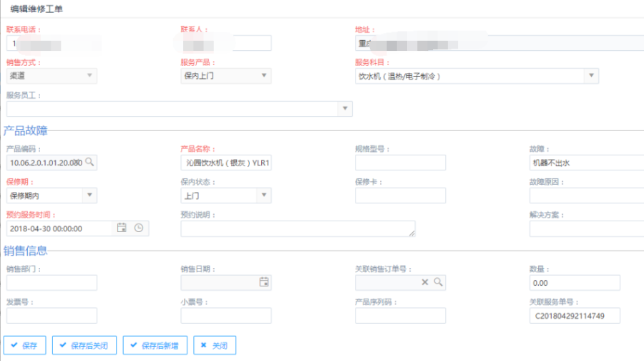This screenshot has height=361, width=644.
Task: Click the 保存后新增 button
Action: pos(155,345)
